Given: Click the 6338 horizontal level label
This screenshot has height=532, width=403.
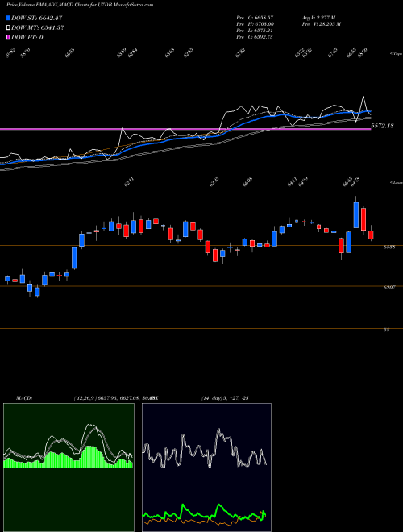Looking at the screenshot, I should (389, 247).
